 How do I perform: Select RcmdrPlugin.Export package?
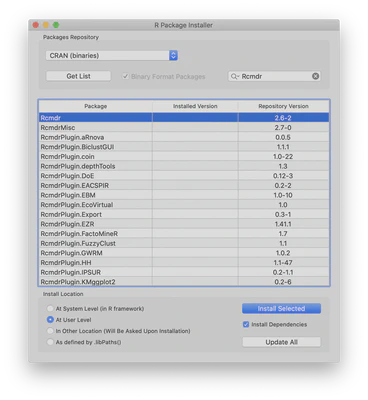(x=184, y=214)
